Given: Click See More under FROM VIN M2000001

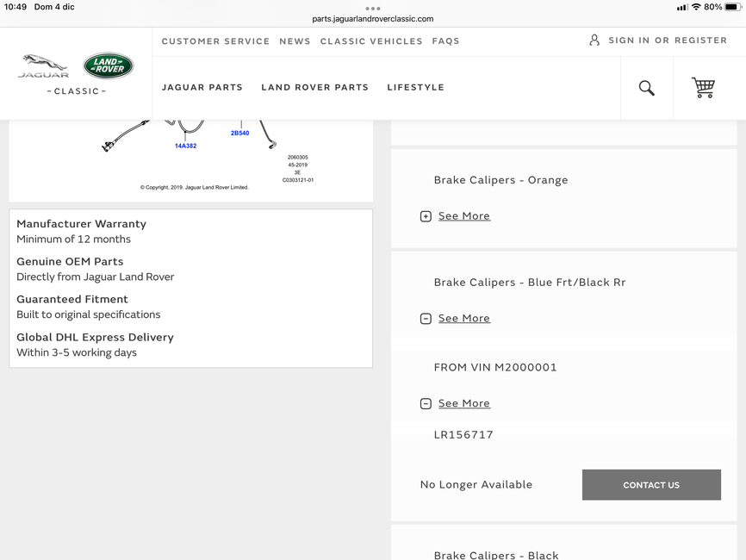Looking at the screenshot, I should point(463,403).
